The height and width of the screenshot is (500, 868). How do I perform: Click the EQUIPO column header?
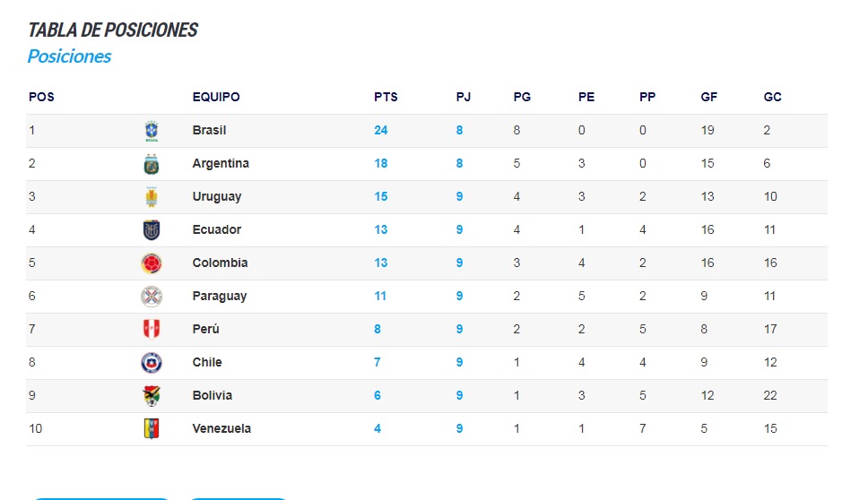click(x=216, y=97)
